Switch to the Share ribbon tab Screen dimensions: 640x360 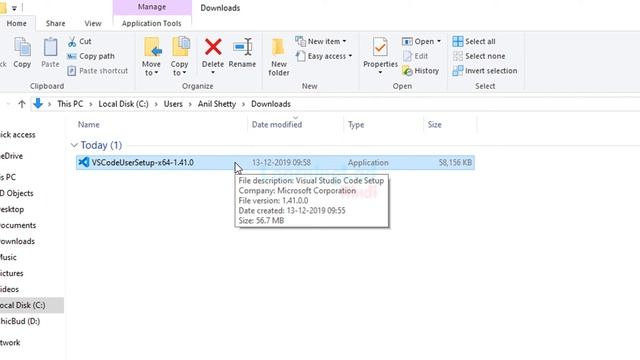tap(56, 23)
